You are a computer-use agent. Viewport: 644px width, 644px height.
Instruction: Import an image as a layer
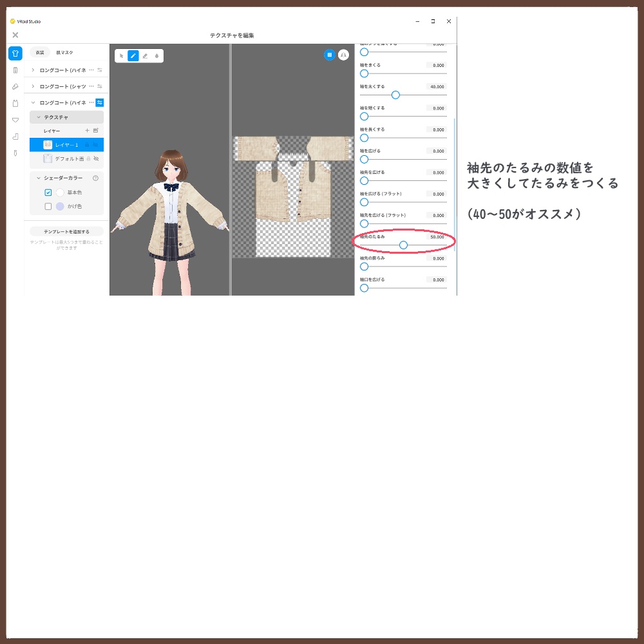coord(96,131)
